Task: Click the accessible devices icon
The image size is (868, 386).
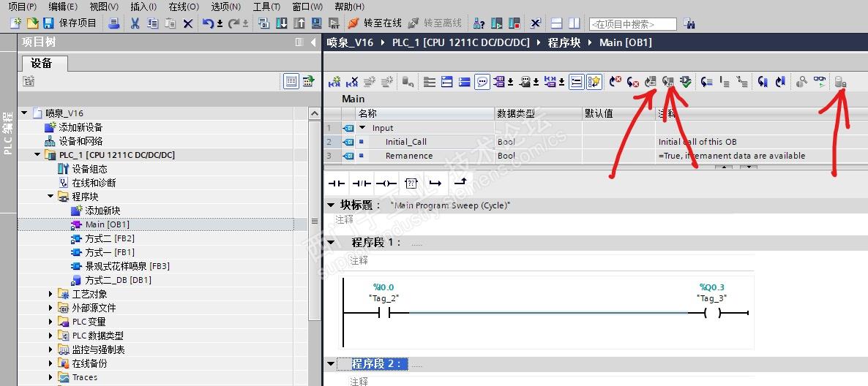Action: click(479, 23)
